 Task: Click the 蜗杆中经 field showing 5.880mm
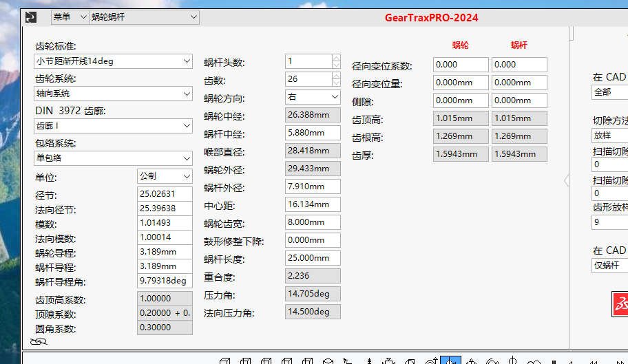[x=313, y=133]
